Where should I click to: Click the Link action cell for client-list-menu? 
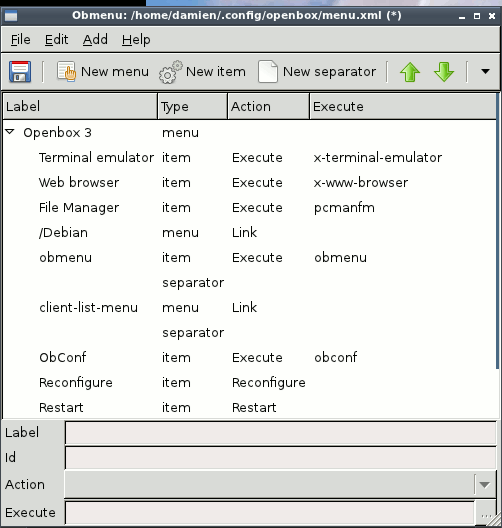point(244,307)
